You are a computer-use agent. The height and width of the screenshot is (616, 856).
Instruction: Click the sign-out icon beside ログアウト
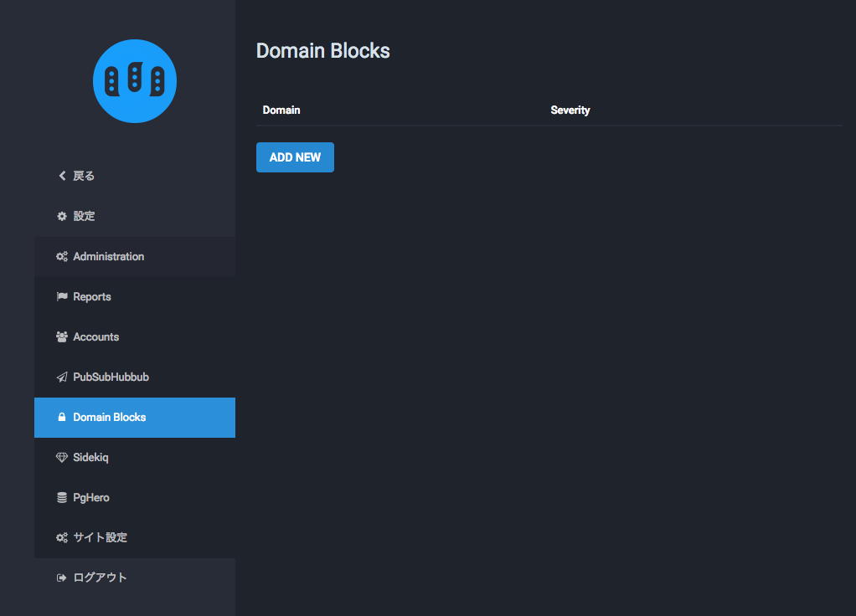point(62,577)
